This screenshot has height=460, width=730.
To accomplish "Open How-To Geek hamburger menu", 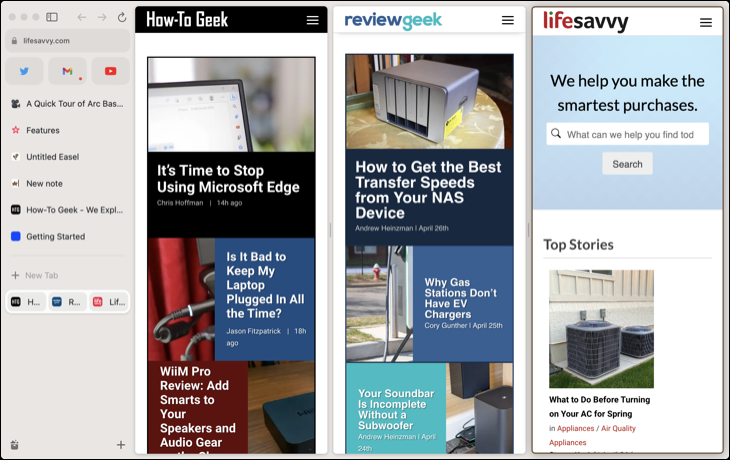I will pyautogui.click(x=312, y=20).
